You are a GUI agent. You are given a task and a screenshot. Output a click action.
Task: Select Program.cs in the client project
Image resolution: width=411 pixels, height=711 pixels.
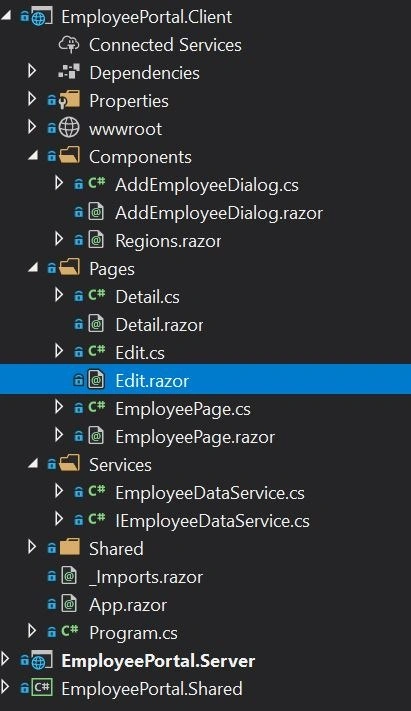tap(133, 633)
